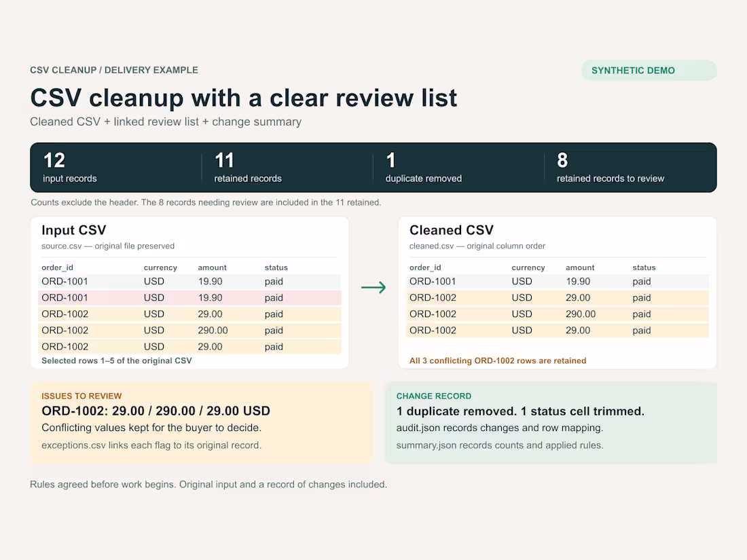Click the 'Cleaned CSV' card title

tap(452, 230)
